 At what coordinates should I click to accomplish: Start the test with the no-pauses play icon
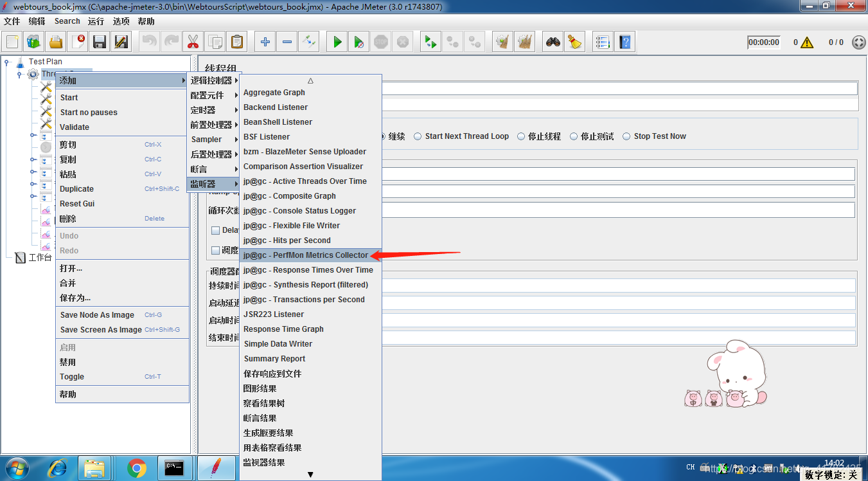click(359, 42)
